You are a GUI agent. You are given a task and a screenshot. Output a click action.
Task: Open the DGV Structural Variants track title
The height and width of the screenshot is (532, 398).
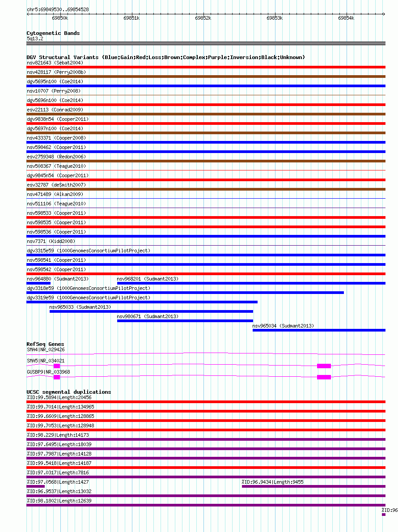pos(166,57)
